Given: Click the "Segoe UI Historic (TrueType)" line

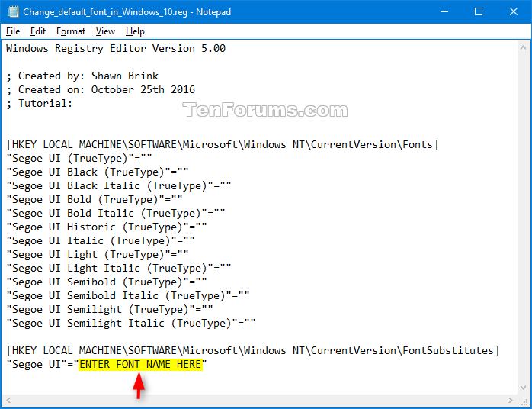Looking at the screenshot, I should [107, 227].
